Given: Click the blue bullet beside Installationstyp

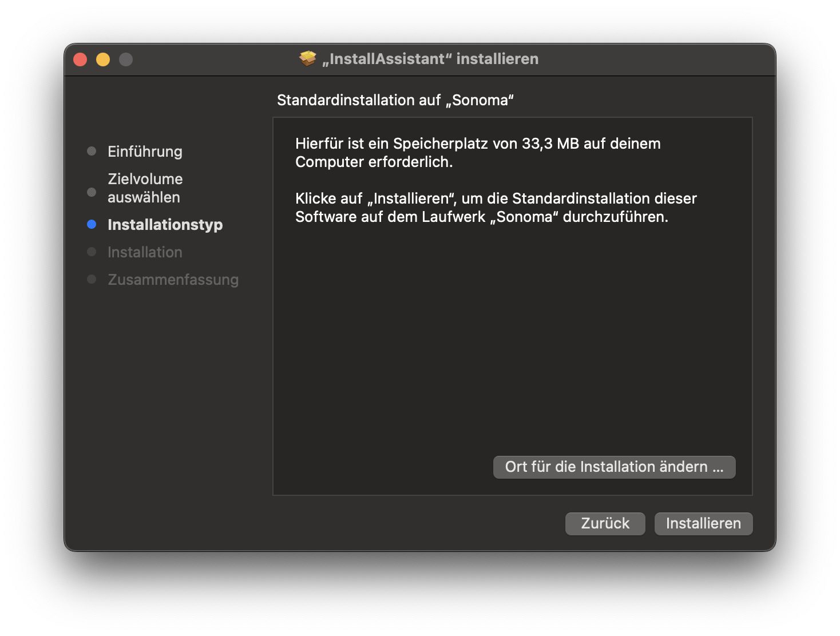Looking at the screenshot, I should [92, 224].
